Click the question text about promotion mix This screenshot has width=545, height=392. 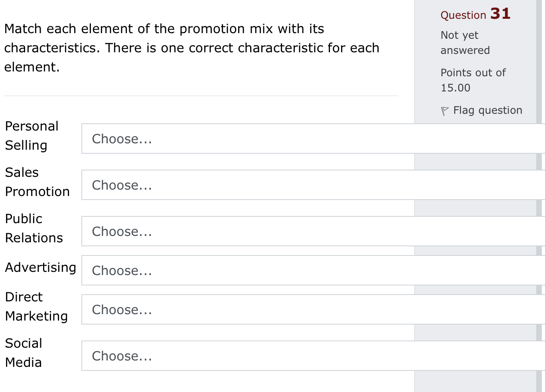(192, 48)
